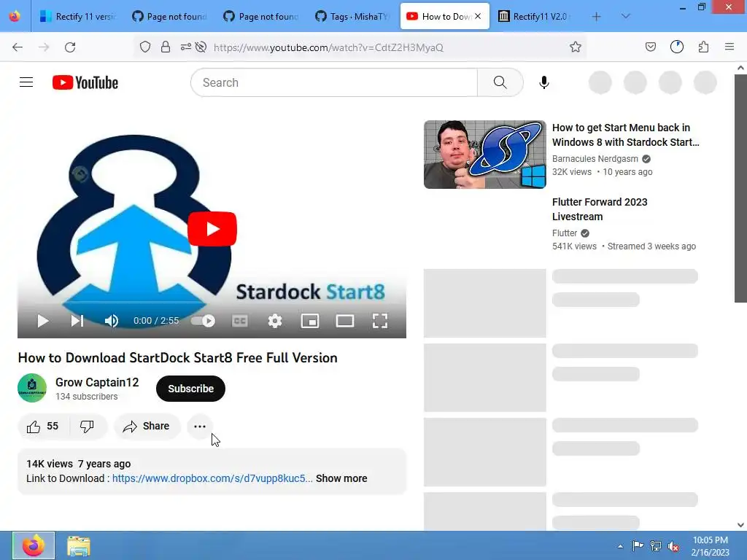Open Save to Pocket icon
747x560 pixels.
point(650,47)
